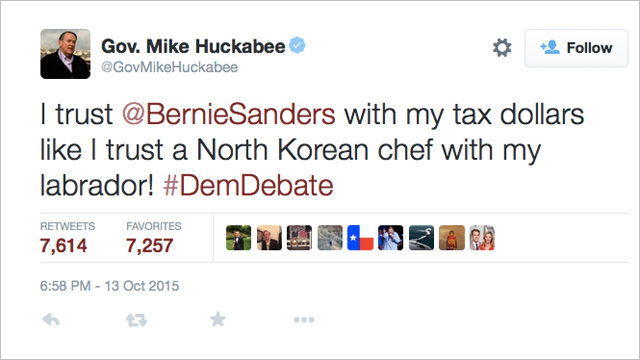
Task: Click the Texas flag avatar
Action: click(360, 238)
